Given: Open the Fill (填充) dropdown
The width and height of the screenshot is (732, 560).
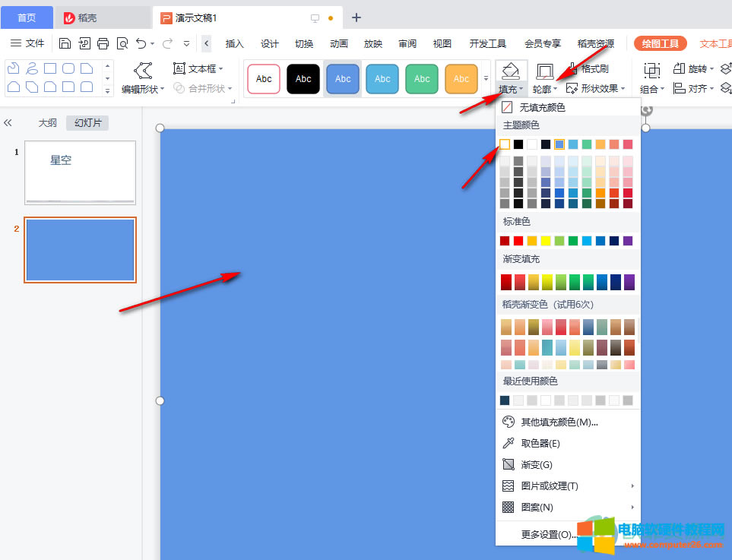Looking at the screenshot, I should pos(511,89).
